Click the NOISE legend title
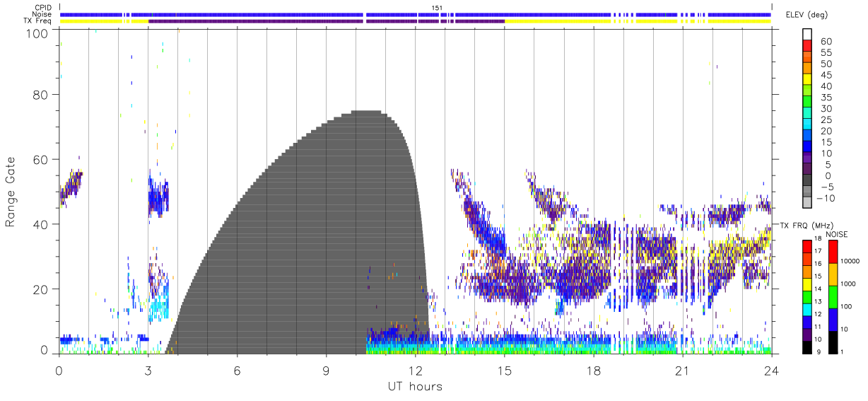The width and height of the screenshot is (868, 401). pos(838,234)
